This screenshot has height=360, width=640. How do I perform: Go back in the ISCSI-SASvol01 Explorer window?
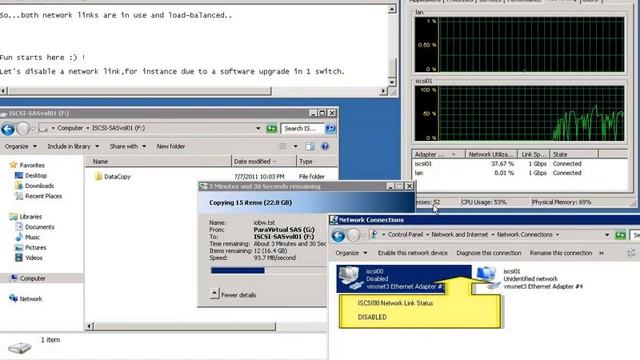8,129
